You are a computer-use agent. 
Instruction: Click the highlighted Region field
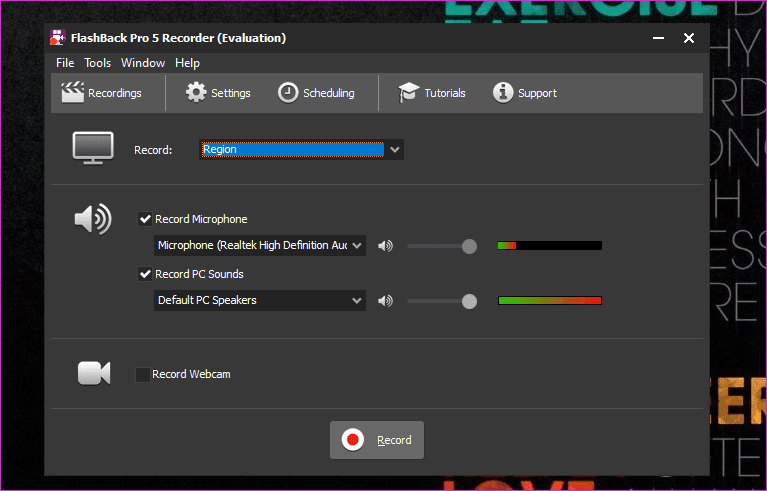(x=293, y=149)
